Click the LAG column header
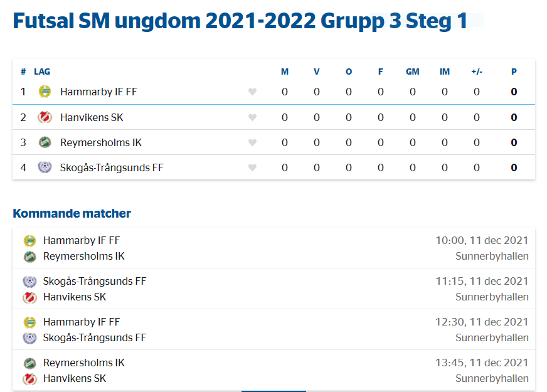 [x=42, y=72]
